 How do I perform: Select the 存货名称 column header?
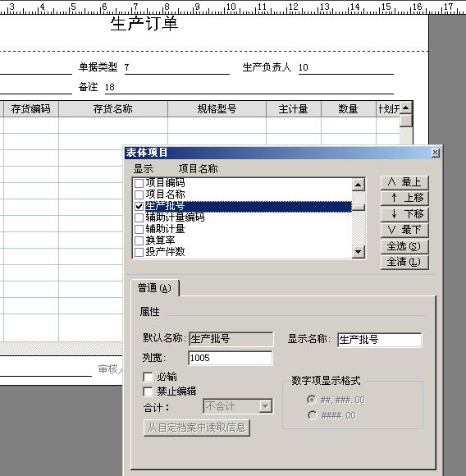pyautogui.click(x=113, y=109)
